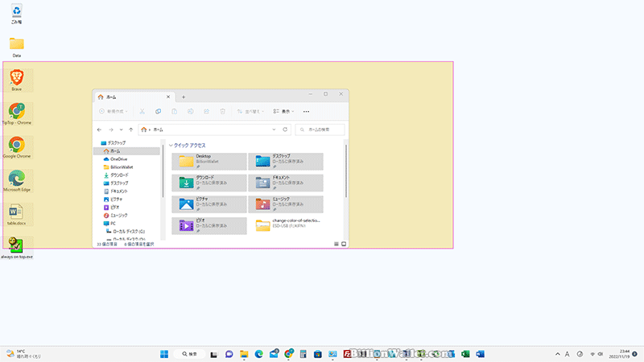Image resolution: width=644 pixels, height=362 pixels.
Task: Select the Paste clipboard icon in Explorer toolbar
Action: point(174,111)
